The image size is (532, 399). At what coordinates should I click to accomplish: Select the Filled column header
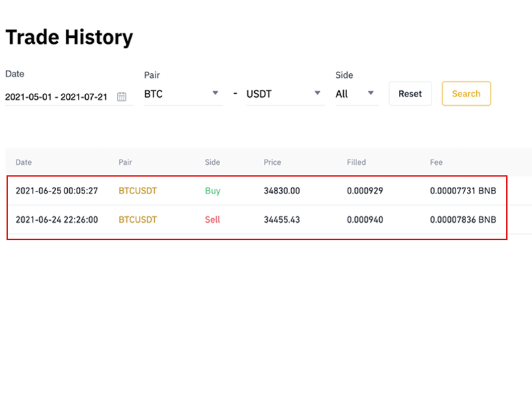click(356, 162)
